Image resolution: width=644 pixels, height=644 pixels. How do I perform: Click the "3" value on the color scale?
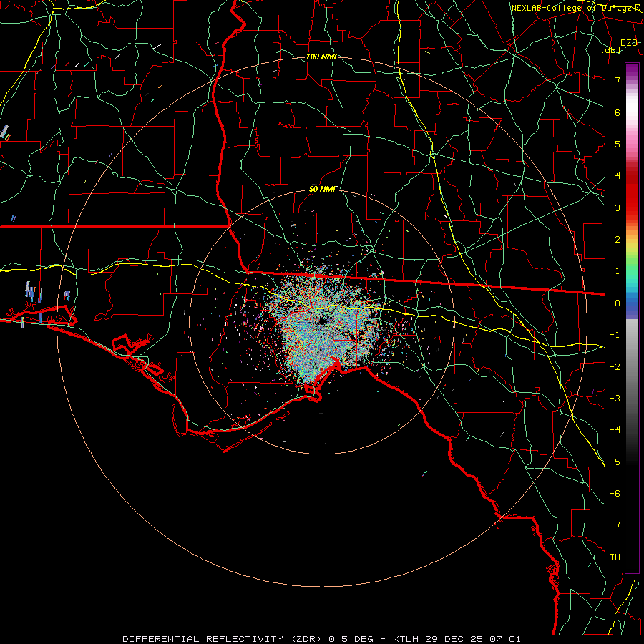(618, 208)
